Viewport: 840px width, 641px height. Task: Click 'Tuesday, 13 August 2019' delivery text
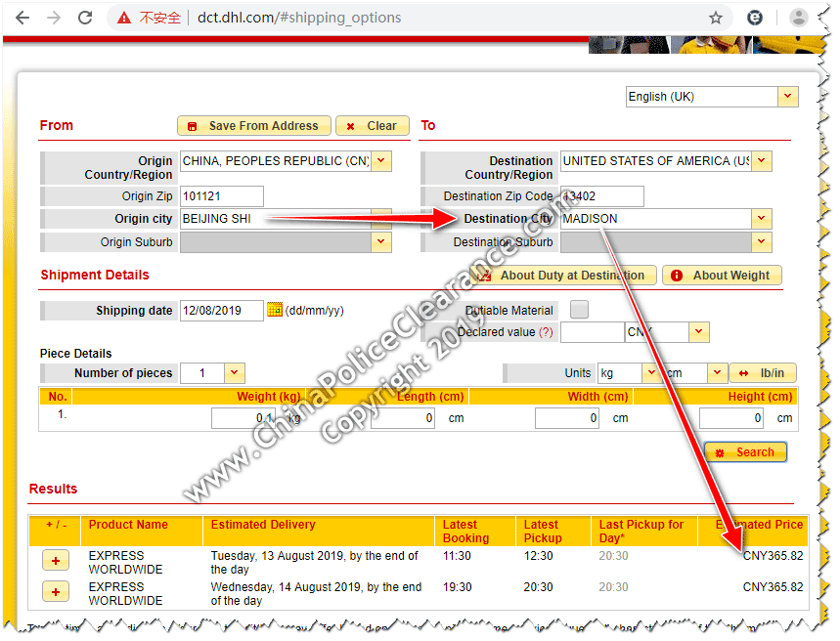click(277, 556)
